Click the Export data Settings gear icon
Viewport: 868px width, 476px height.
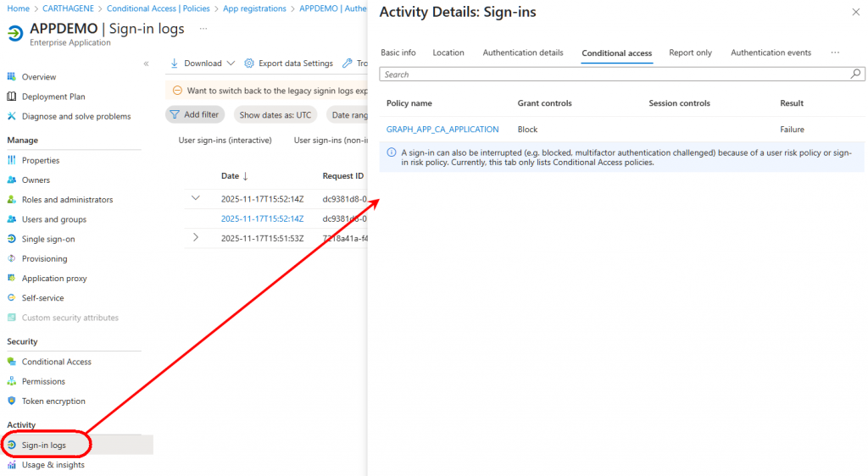click(x=249, y=63)
